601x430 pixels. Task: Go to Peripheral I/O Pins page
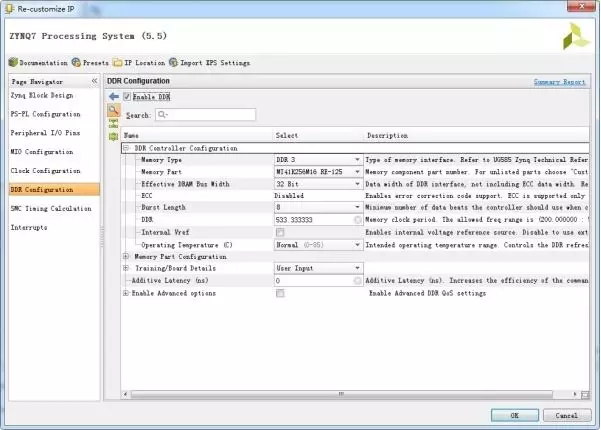point(45,133)
